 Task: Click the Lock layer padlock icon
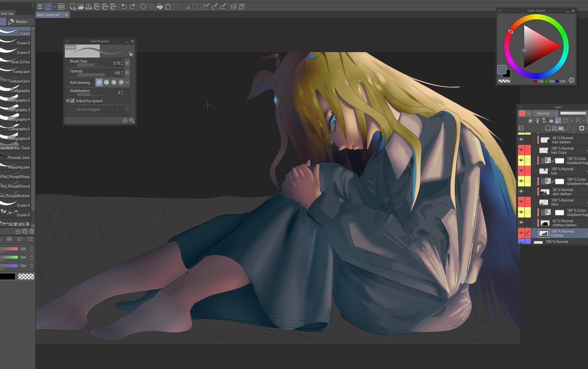551,120
